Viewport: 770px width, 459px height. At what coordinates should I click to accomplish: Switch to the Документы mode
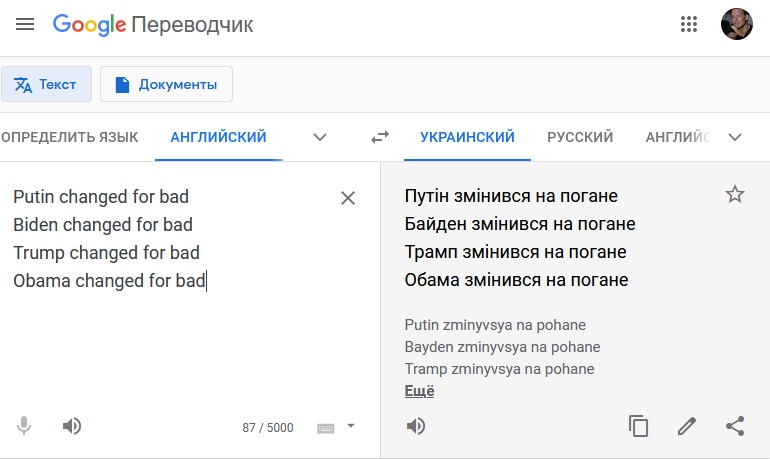(x=166, y=84)
